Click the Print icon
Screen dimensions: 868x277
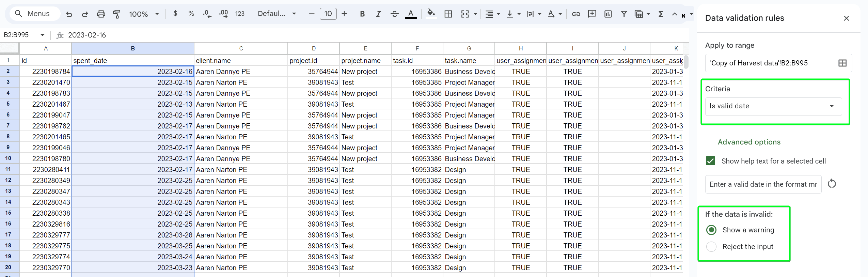point(101,14)
